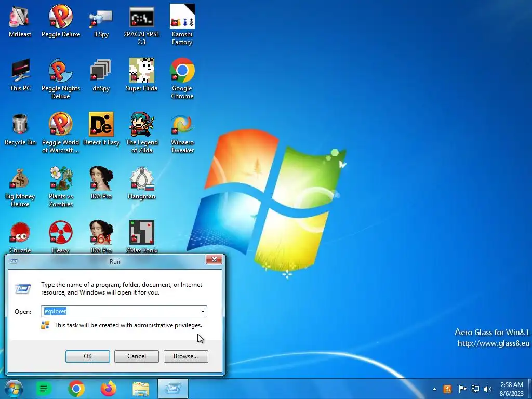The image size is (532, 399).
Task: Open the green notes app on taskbar
Action: point(44,389)
